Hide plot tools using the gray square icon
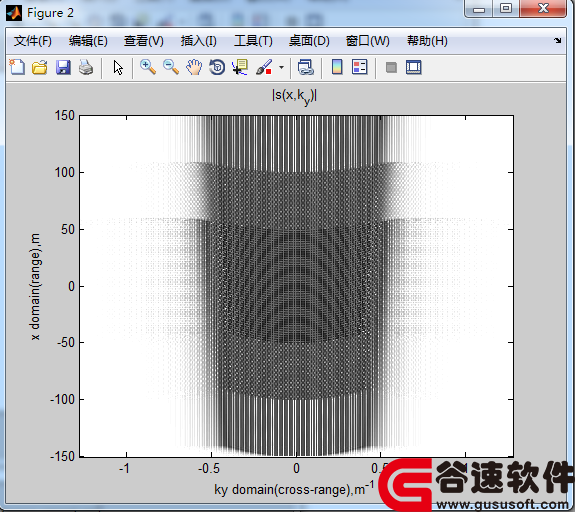575x512 pixels. click(391, 67)
